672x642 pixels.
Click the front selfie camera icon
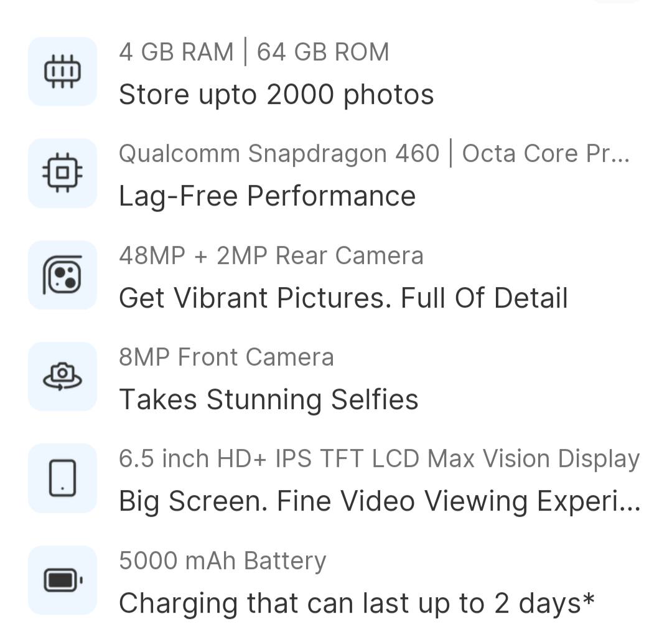pos(62,376)
